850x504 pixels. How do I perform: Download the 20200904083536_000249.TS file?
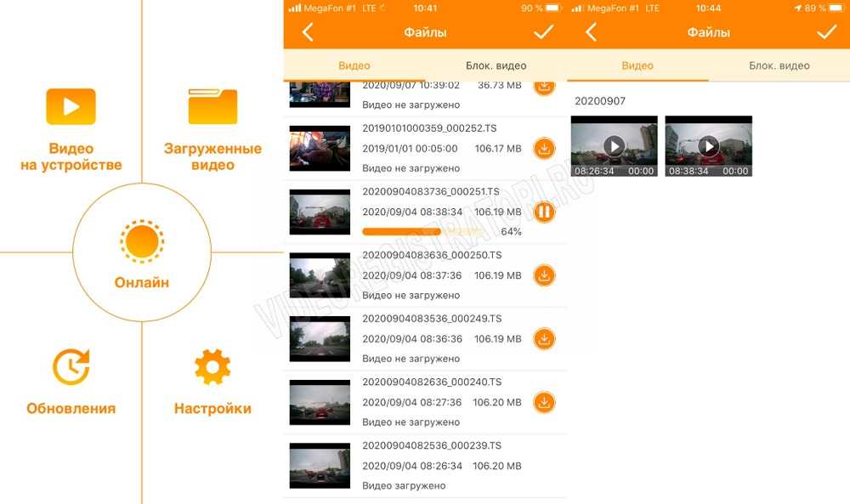click(544, 339)
